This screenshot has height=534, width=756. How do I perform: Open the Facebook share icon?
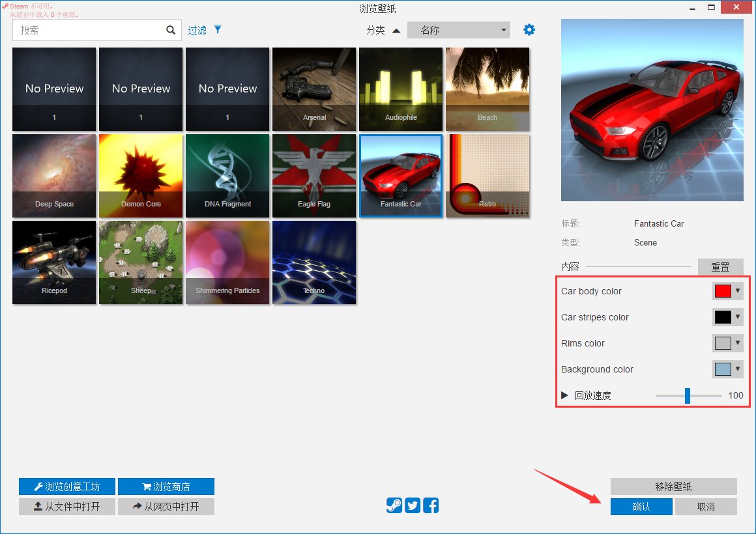(x=431, y=505)
